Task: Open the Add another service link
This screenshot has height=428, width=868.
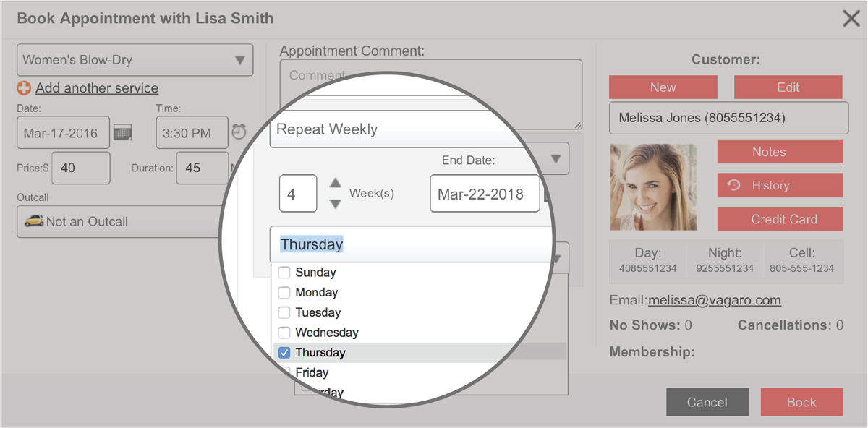Action: tap(97, 88)
